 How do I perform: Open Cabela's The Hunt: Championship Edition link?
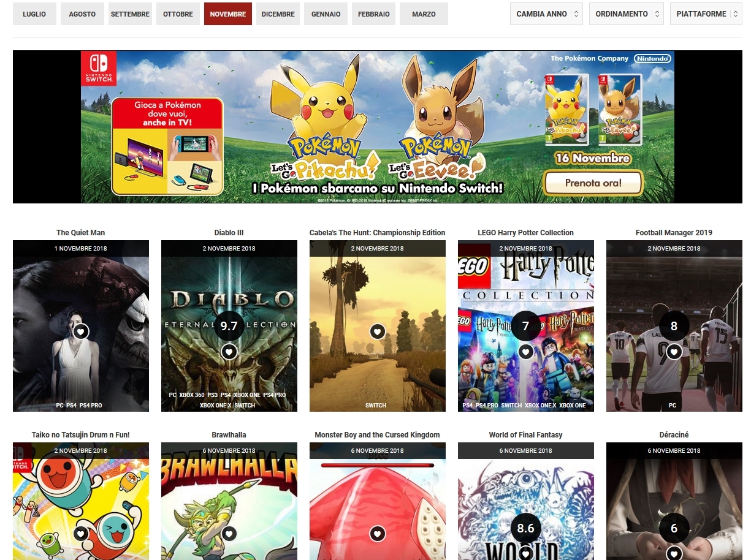tap(378, 233)
